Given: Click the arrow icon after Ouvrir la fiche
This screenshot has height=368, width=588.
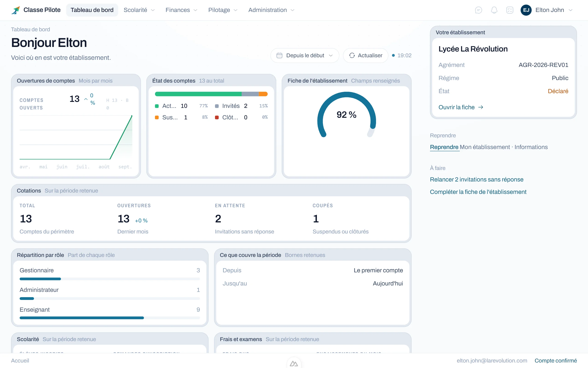Looking at the screenshot, I should [481, 107].
